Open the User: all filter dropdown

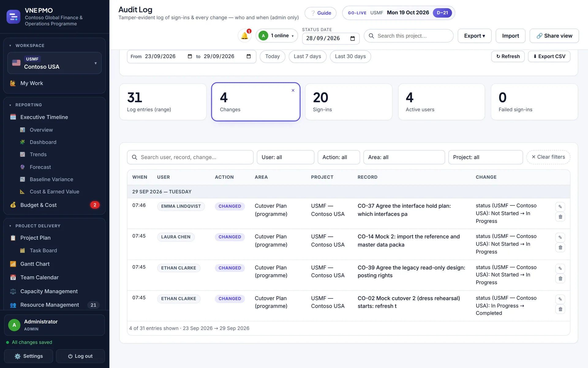285,157
